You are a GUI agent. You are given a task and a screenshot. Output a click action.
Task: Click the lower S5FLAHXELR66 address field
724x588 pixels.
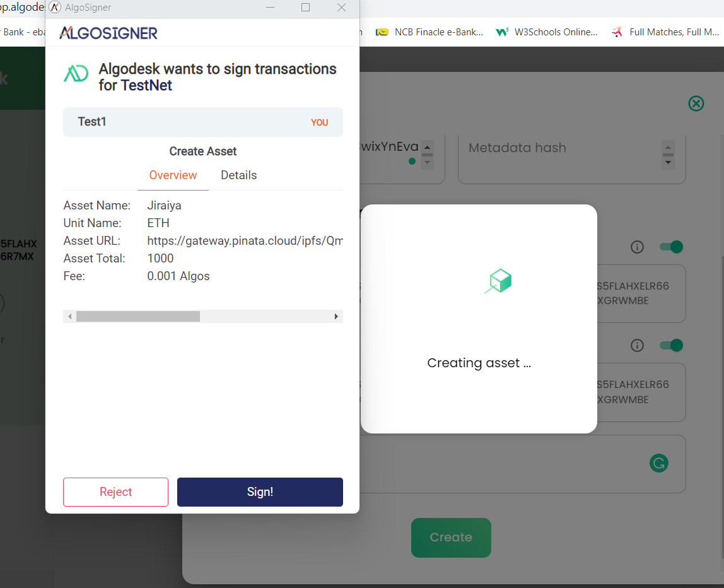click(x=641, y=392)
